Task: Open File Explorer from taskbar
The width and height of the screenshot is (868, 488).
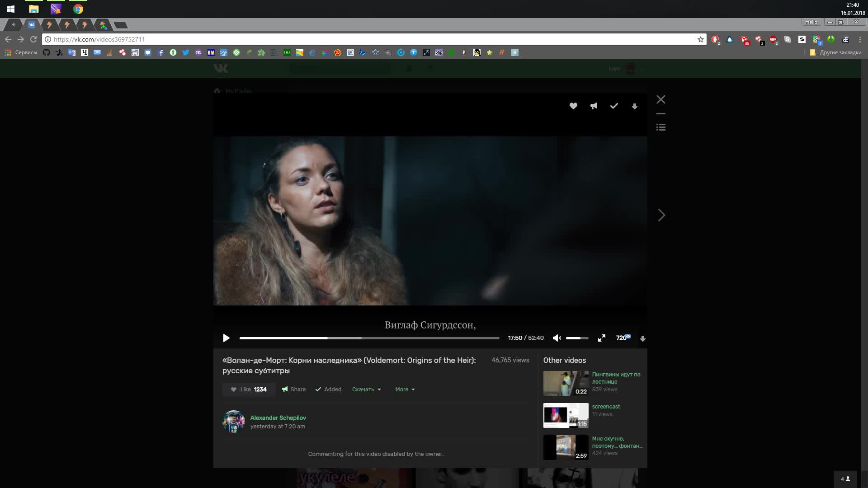Action: [34, 9]
